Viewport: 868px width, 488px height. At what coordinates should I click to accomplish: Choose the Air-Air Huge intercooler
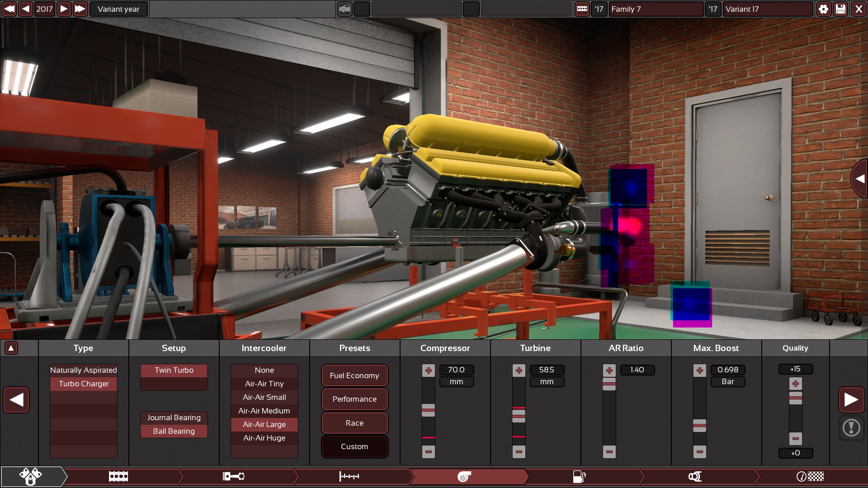tap(264, 438)
